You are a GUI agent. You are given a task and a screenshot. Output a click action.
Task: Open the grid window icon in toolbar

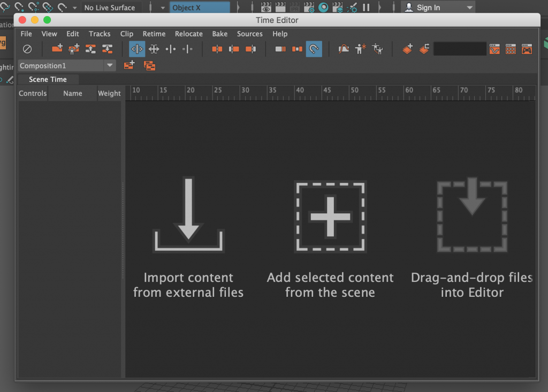tap(511, 49)
